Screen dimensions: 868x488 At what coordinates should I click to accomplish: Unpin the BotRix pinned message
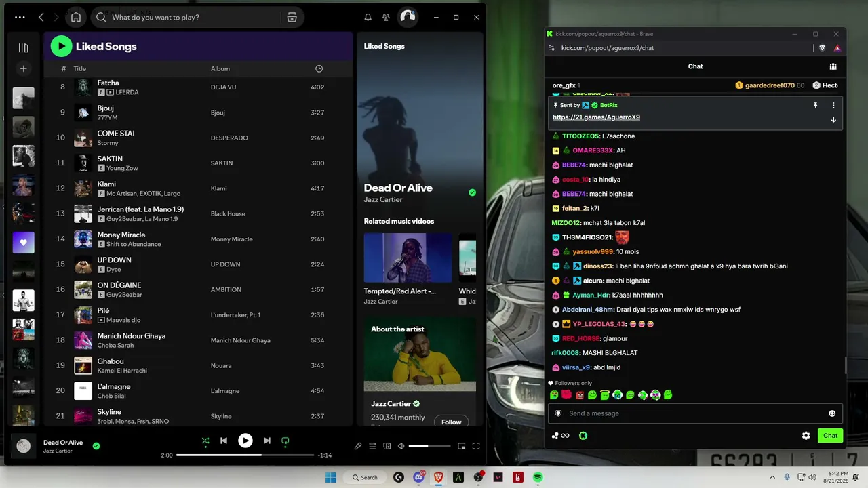pyautogui.click(x=816, y=105)
